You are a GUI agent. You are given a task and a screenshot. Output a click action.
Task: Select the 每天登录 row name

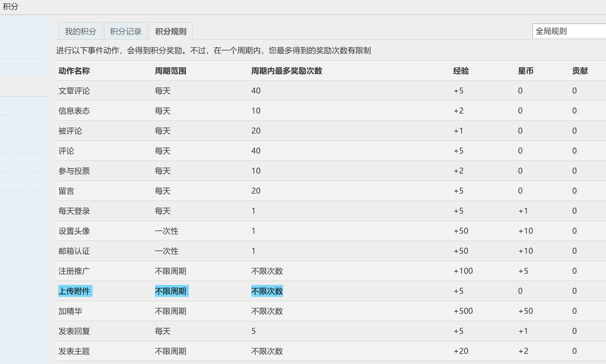coord(74,211)
